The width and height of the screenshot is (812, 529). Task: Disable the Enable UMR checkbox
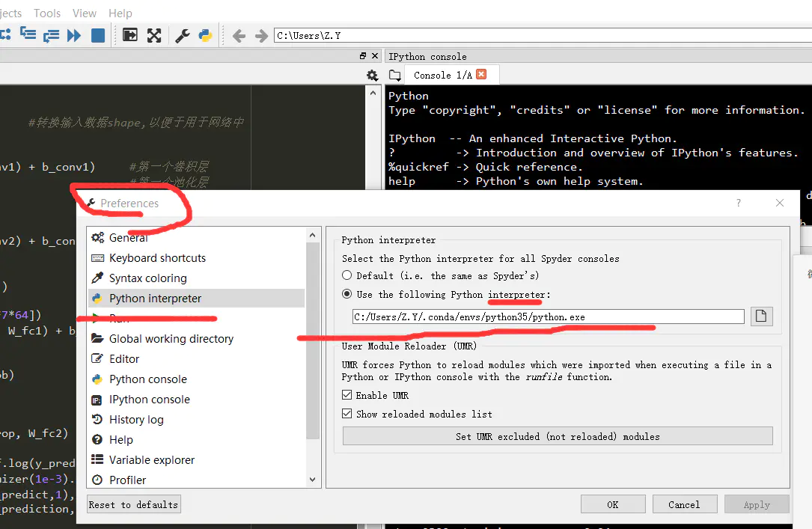coord(347,395)
